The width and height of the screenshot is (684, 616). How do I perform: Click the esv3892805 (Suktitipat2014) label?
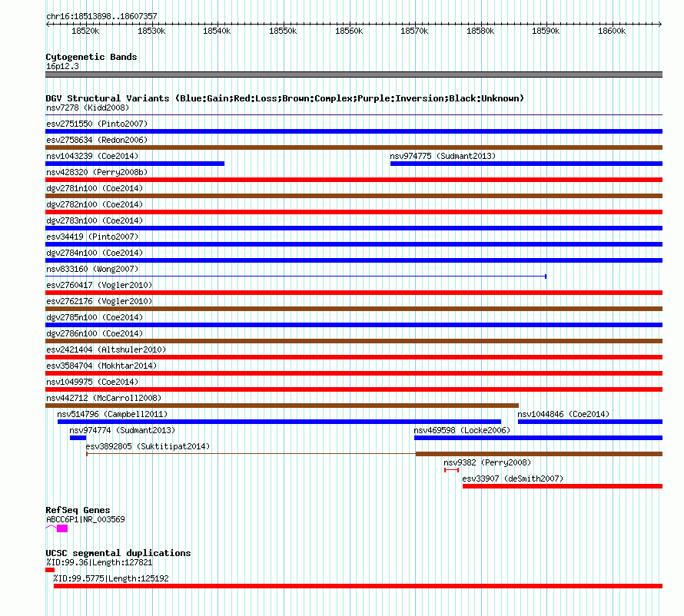coord(148,446)
